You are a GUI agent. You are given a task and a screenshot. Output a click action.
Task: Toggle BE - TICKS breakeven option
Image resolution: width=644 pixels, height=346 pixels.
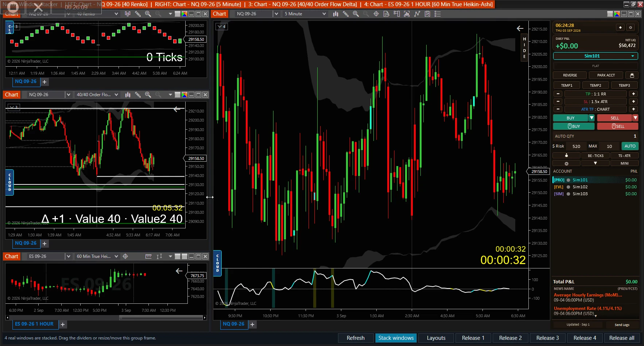pyautogui.click(x=595, y=156)
